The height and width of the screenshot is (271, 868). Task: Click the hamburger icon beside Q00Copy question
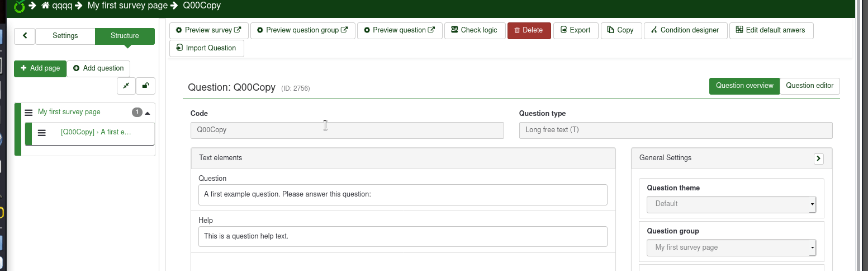pos(41,133)
